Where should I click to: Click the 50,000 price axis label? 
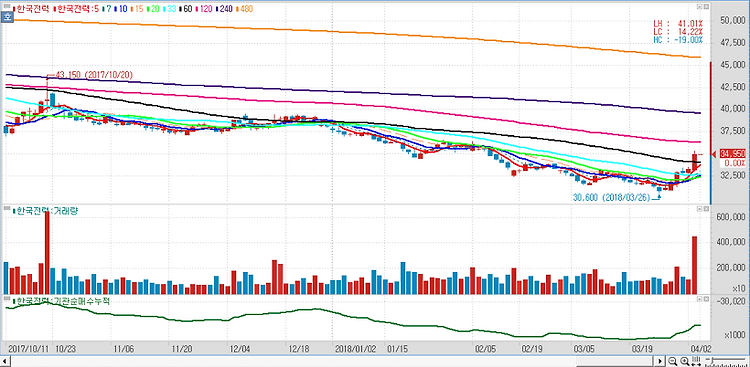click(x=733, y=21)
